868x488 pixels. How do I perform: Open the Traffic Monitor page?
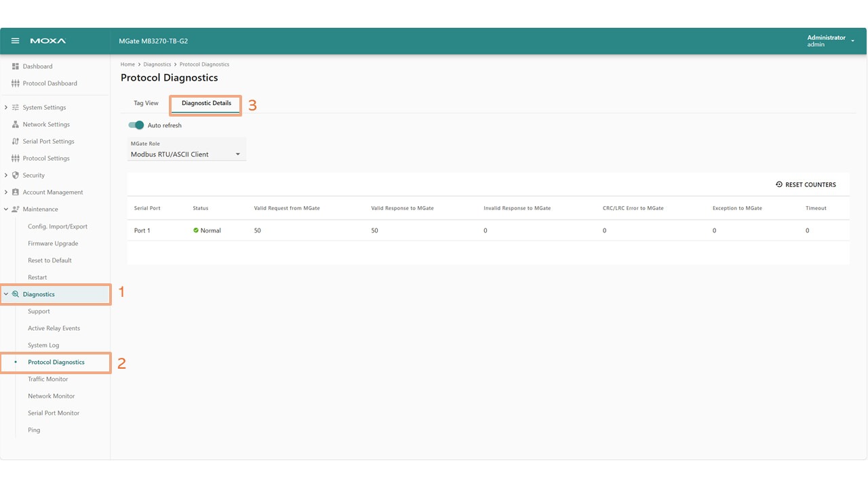(x=47, y=379)
